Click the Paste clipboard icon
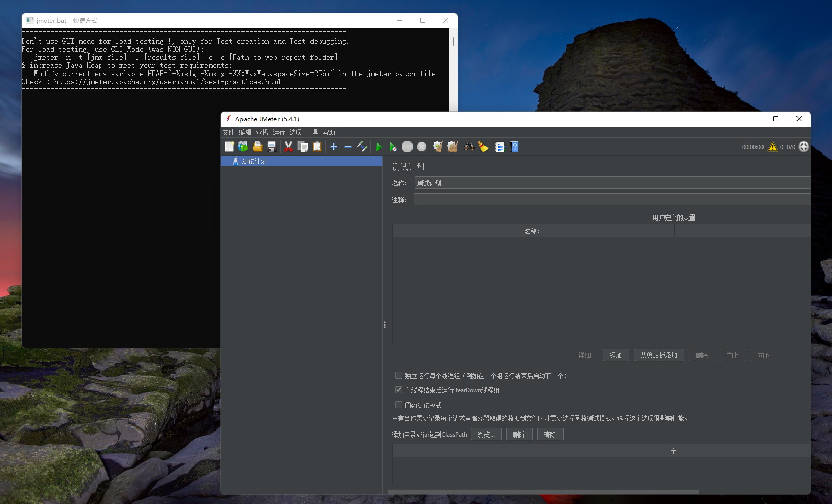This screenshot has height=504, width=832. [317, 147]
